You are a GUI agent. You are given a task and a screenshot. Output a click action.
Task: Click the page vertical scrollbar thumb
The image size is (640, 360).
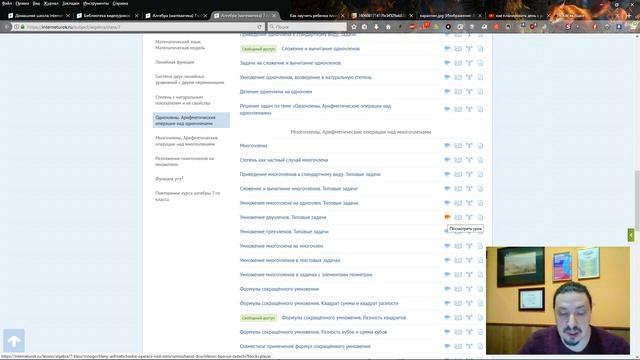coord(637,200)
